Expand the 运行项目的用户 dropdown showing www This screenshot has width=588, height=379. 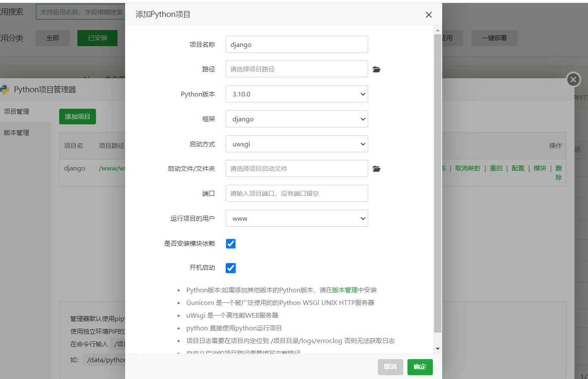click(297, 219)
